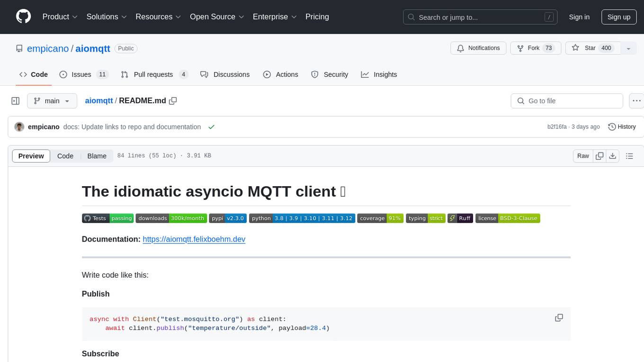Select the Preview view

tap(31, 156)
